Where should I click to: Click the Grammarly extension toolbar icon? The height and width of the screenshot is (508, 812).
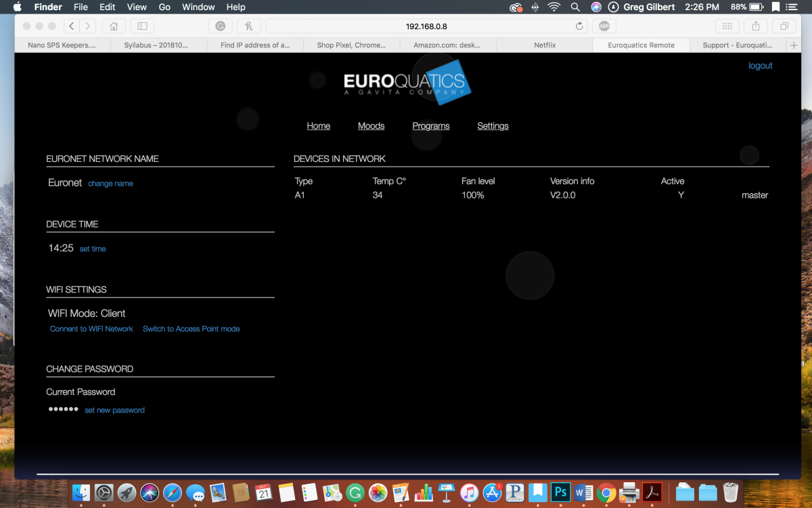[221, 26]
